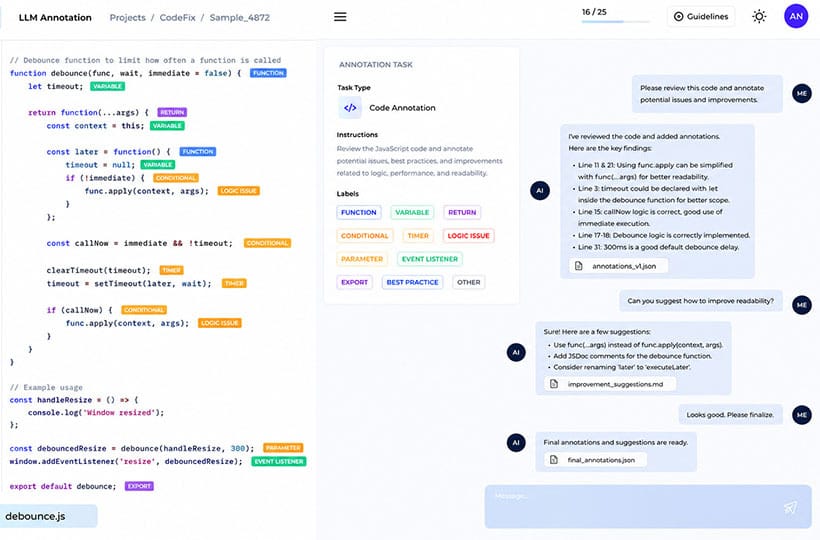Open annotations_v1.json attachment
Screen dimensions: 820x540
619,266
